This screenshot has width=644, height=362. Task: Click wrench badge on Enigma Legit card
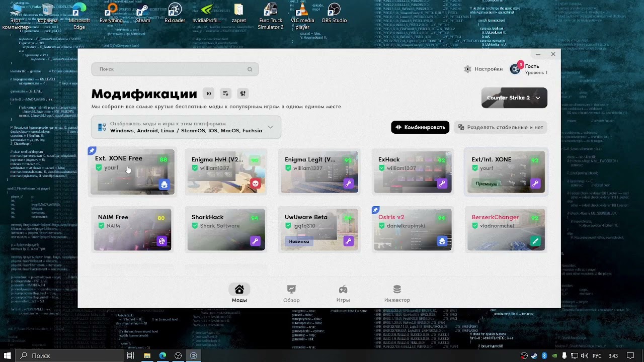click(x=349, y=184)
